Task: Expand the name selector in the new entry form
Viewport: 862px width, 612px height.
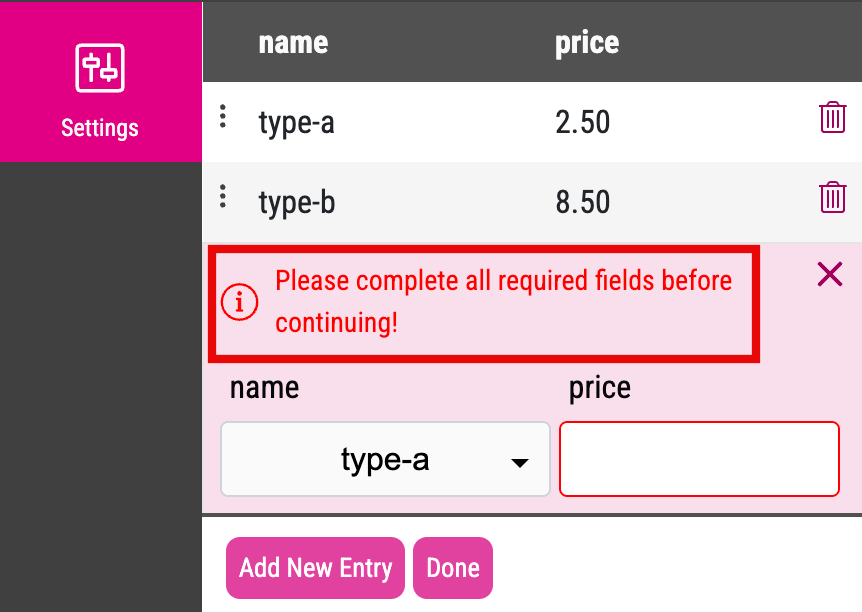Action: [x=385, y=459]
